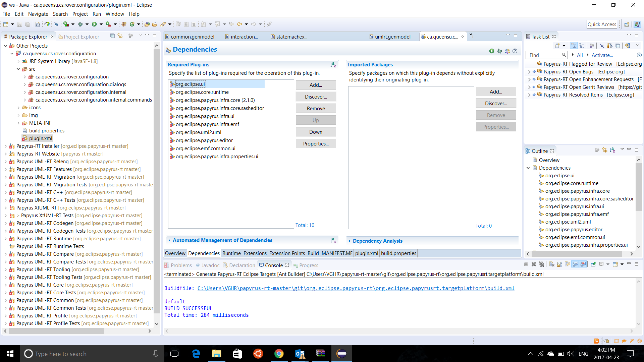Image resolution: width=644 pixels, height=362 pixels.
Task: Sort Required Plug-ins alphabetically
Action: [x=333, y=65]
